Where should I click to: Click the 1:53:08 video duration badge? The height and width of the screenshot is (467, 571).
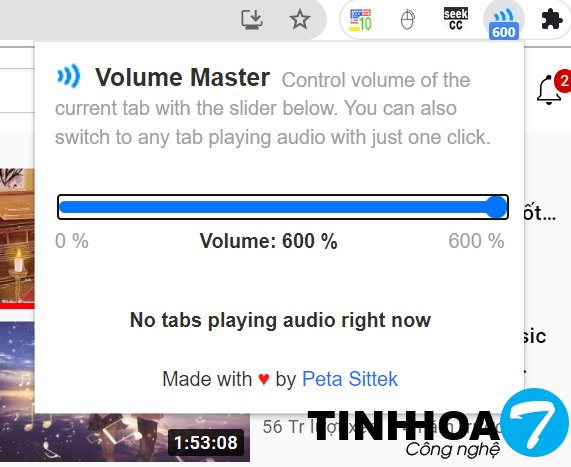pos(206,443)
